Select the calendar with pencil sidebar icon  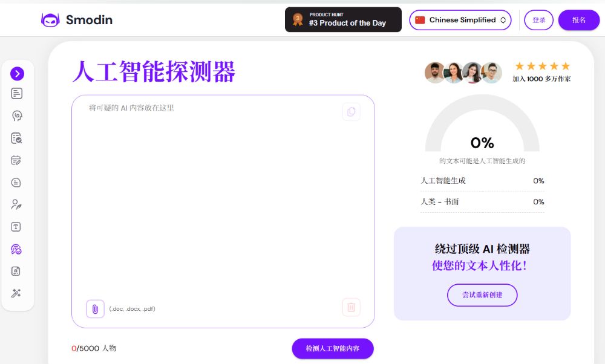17,160
